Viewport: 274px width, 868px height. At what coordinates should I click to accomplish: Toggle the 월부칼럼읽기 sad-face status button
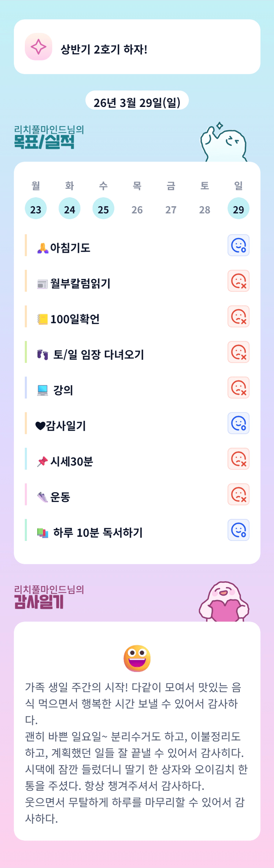click(238, 281)
